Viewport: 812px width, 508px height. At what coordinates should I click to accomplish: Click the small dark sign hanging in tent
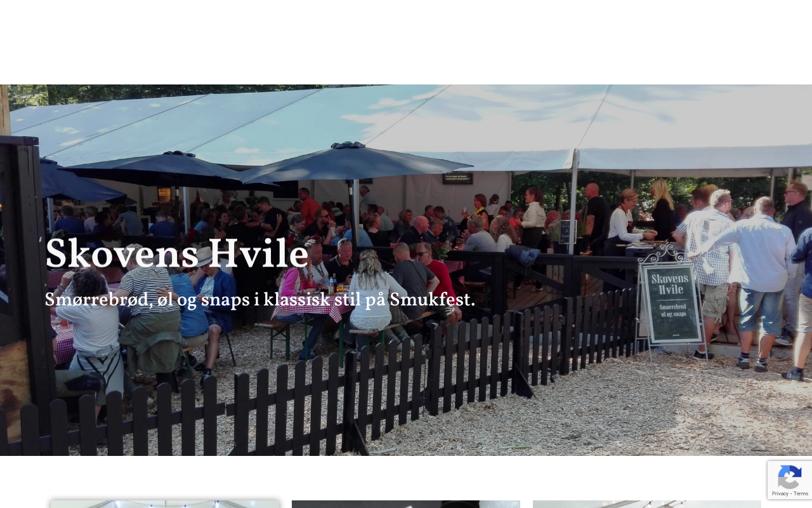coord(457,178)
